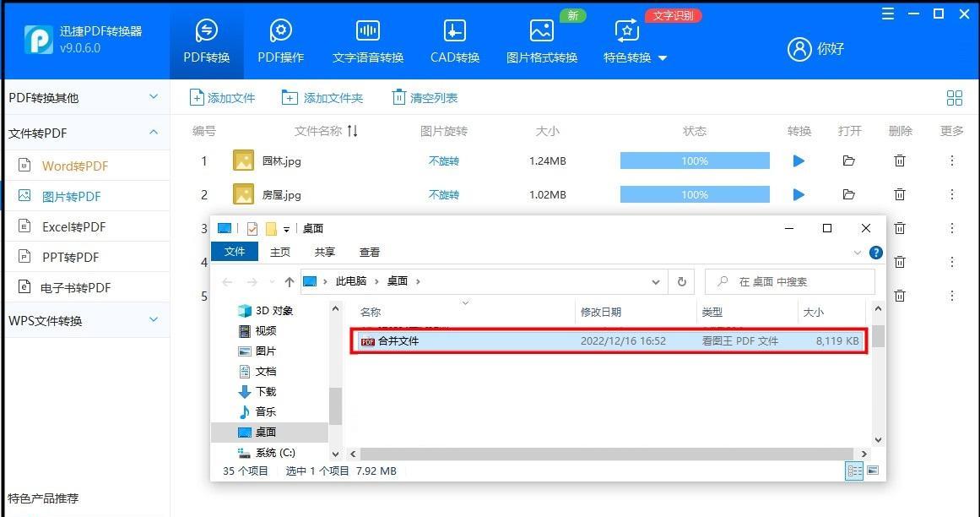Switch to grid thumbnail view in the converter
Screen dimensions: 980x517
coord(955,97)
